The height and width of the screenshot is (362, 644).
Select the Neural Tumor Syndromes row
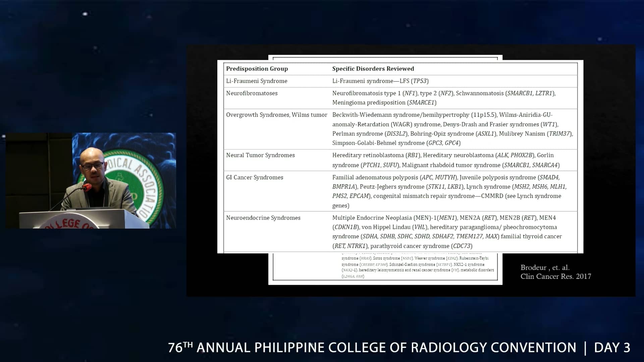(x=260, y=155)
